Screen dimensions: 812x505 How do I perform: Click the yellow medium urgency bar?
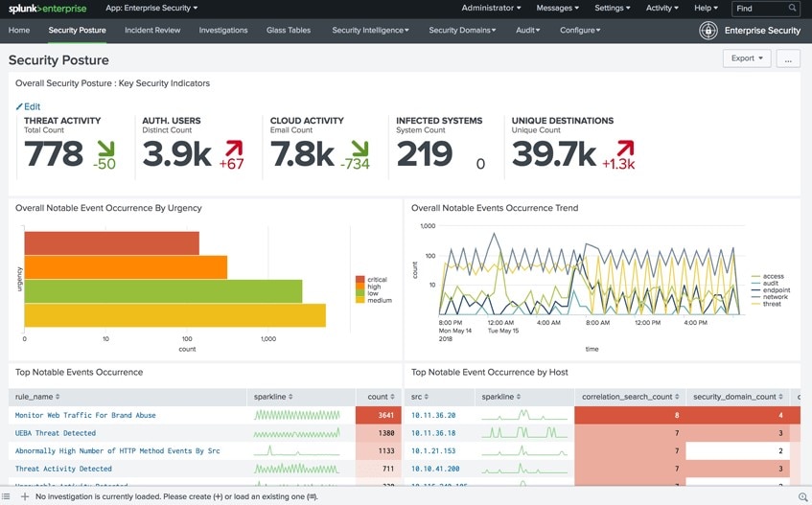pyautogui.click(x=175, y=315)
